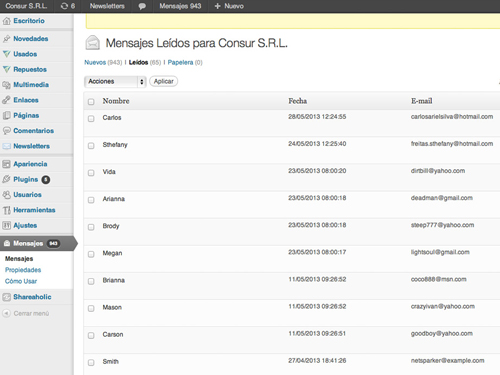Click the Páginas pages icon

pyautogui.click(x=6, y=115)
